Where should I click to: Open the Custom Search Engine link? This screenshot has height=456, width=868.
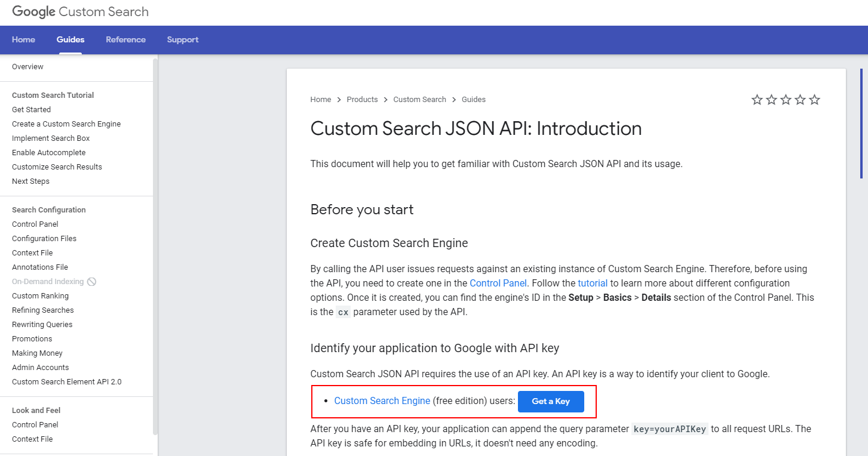pyautogui.click(x=382, y=401)
